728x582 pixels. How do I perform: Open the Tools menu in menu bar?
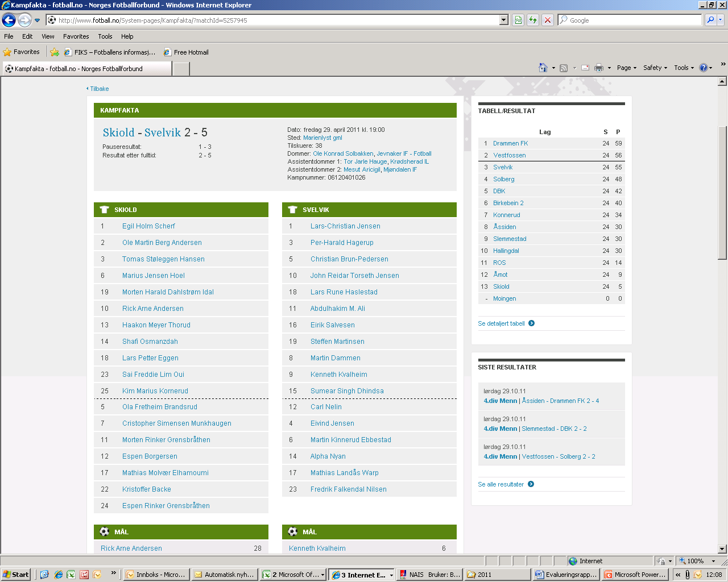[x=105, y=36]
